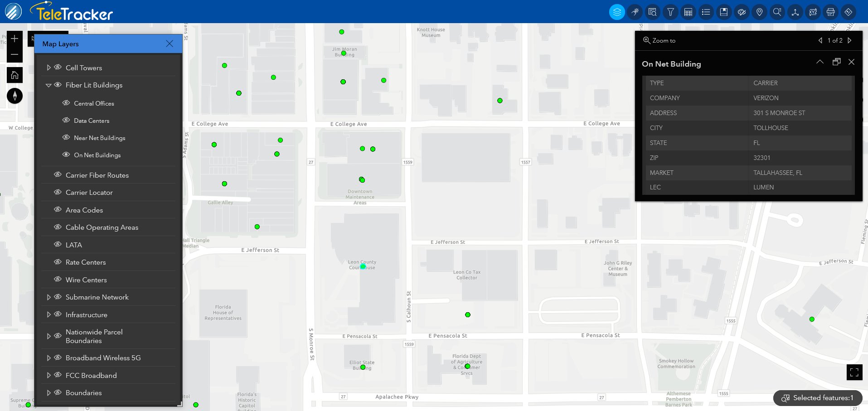Click the Legend list icon

click(x=706, y=12)
